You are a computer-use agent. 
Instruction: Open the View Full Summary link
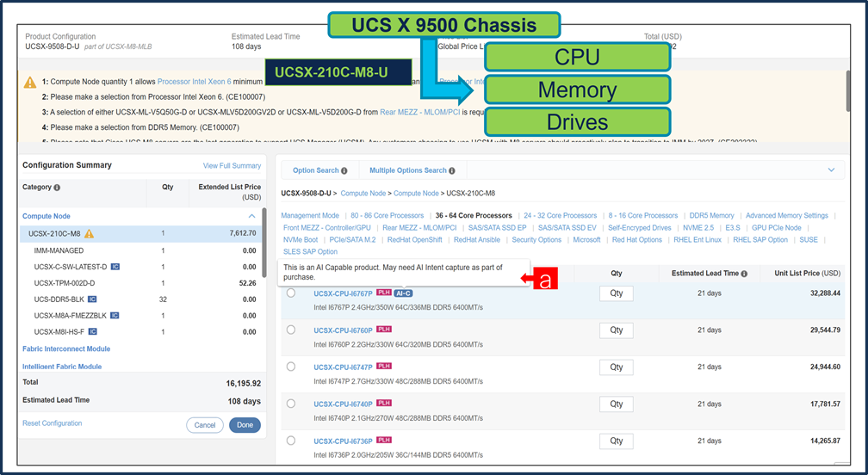click(232, 166)
